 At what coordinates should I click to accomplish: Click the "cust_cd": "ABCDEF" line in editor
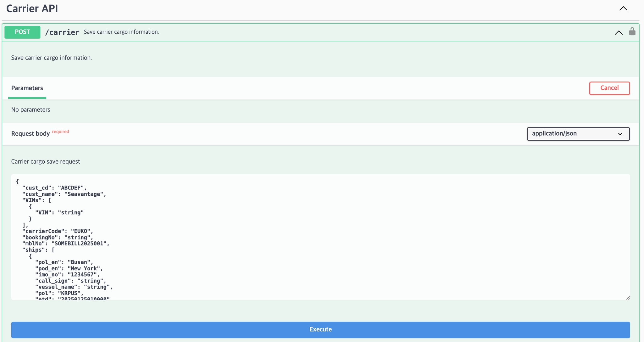(54, 188)
